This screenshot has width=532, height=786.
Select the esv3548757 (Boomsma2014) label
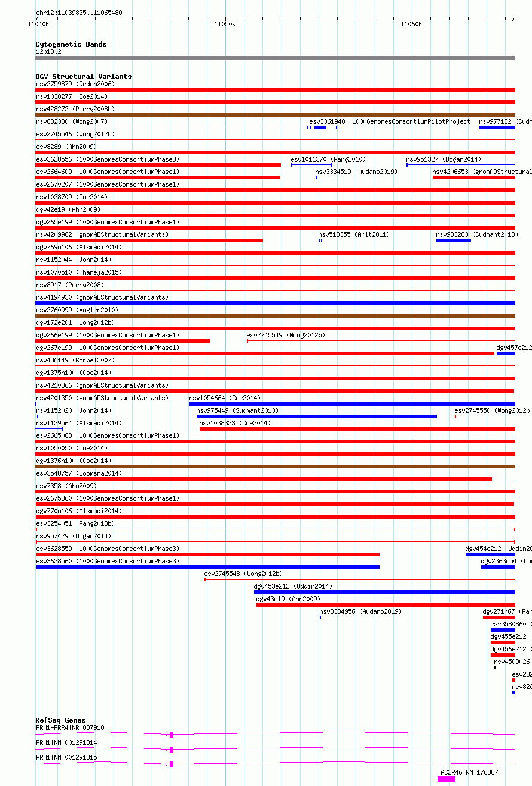coord(79,473)
